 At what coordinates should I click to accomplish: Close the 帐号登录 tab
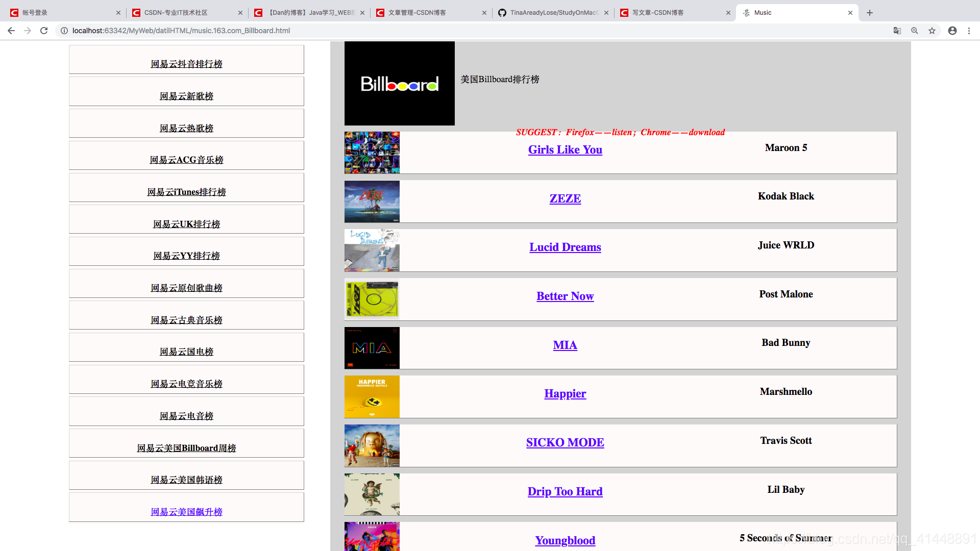point(118,13)
